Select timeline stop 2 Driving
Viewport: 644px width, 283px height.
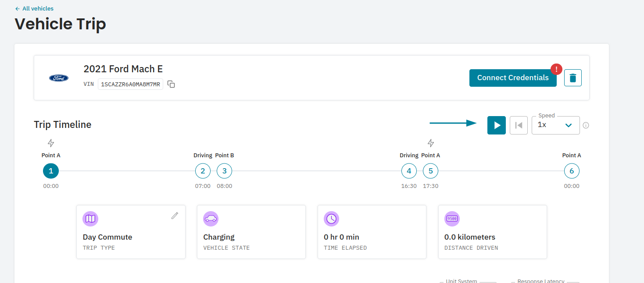pos(203,171)
